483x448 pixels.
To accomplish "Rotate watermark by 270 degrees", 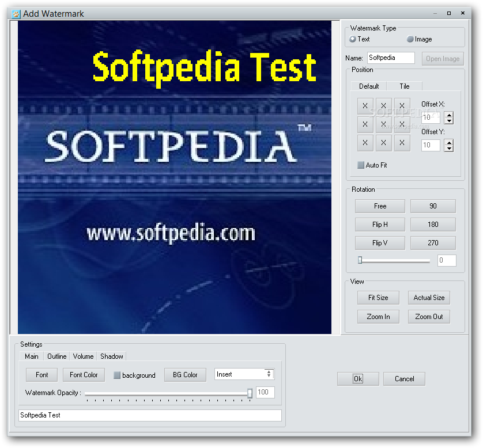I will (x=433, y=243).
